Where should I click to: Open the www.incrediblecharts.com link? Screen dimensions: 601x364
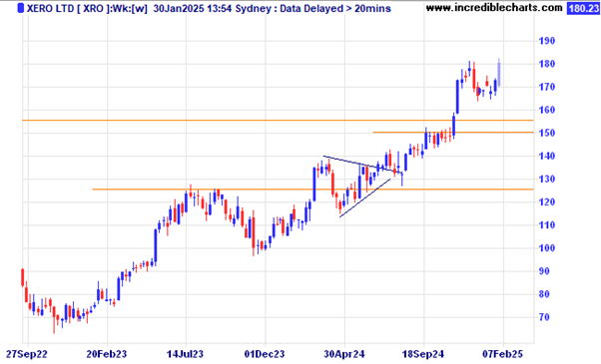pyautogui.click(x=494, y=8)
